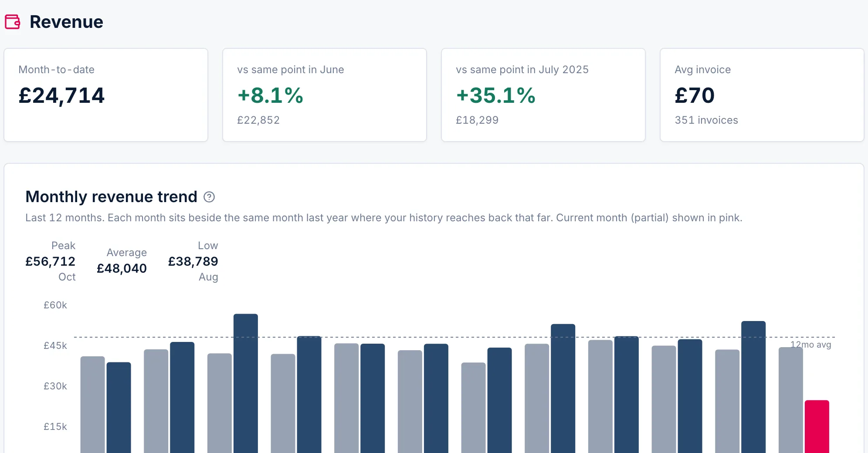Click the +35.1% vs July 2025 figure
The height and width of the screenshot is (453, 868).
496,95
